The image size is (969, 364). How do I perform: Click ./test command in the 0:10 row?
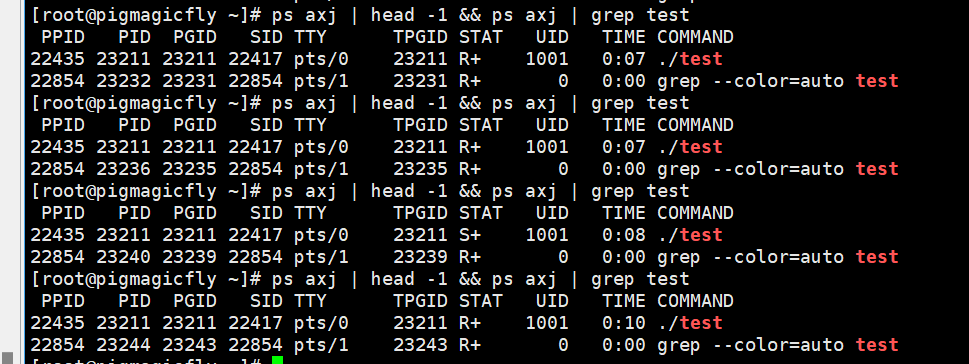tap(690, 323)
